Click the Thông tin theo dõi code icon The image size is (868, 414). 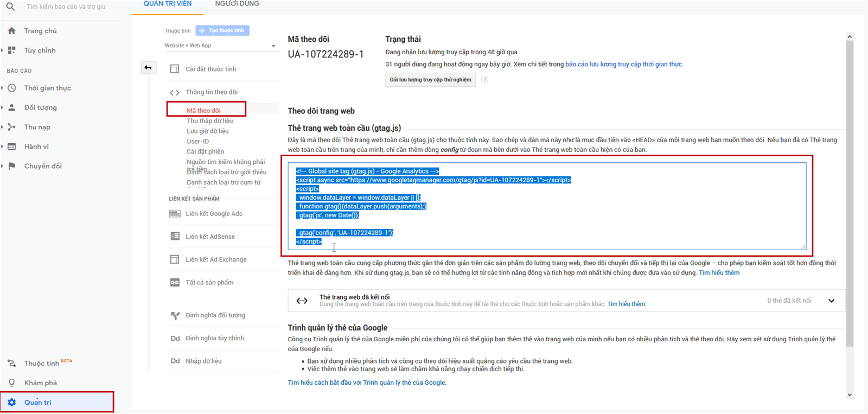[175, 92]
